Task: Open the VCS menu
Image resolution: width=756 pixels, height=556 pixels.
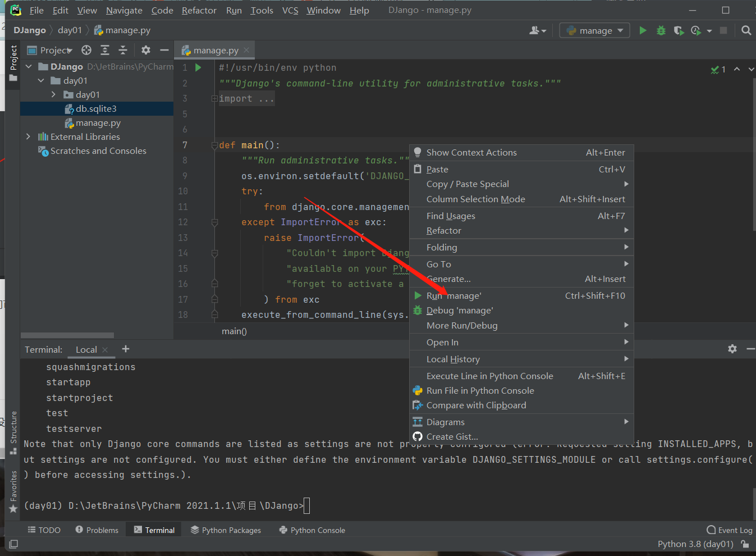Action: point(290,10)
